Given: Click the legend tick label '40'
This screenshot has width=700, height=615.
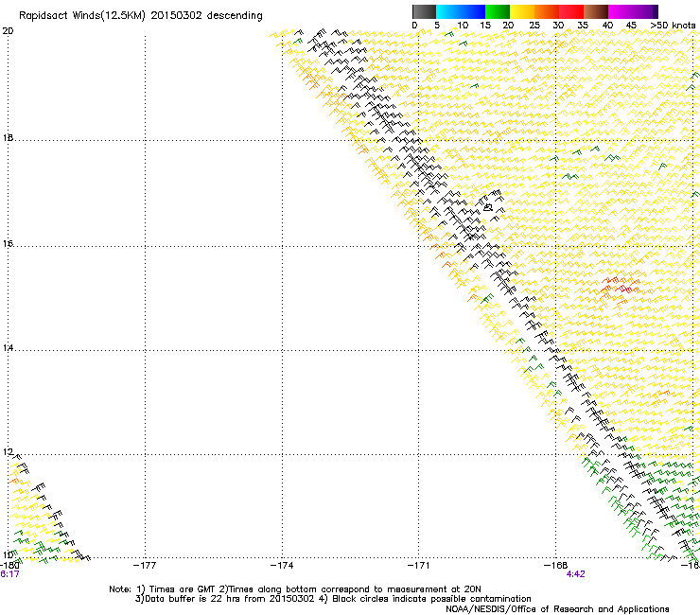Looking at the screenshot, I should 607,26.
